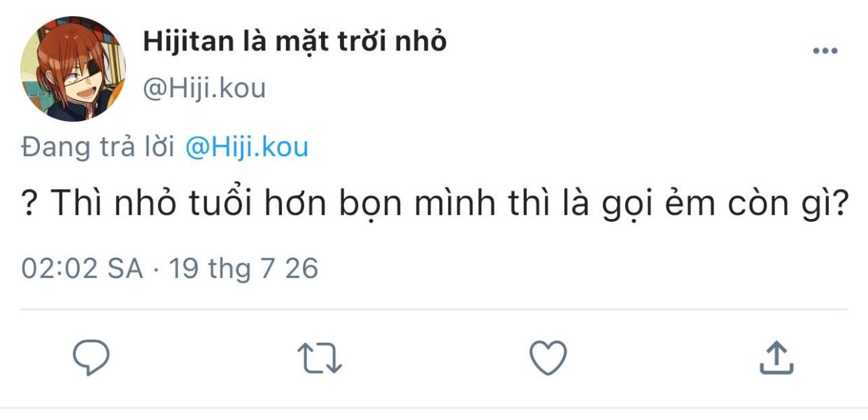Click the leading question mark of the tweet

click(29, 204)
